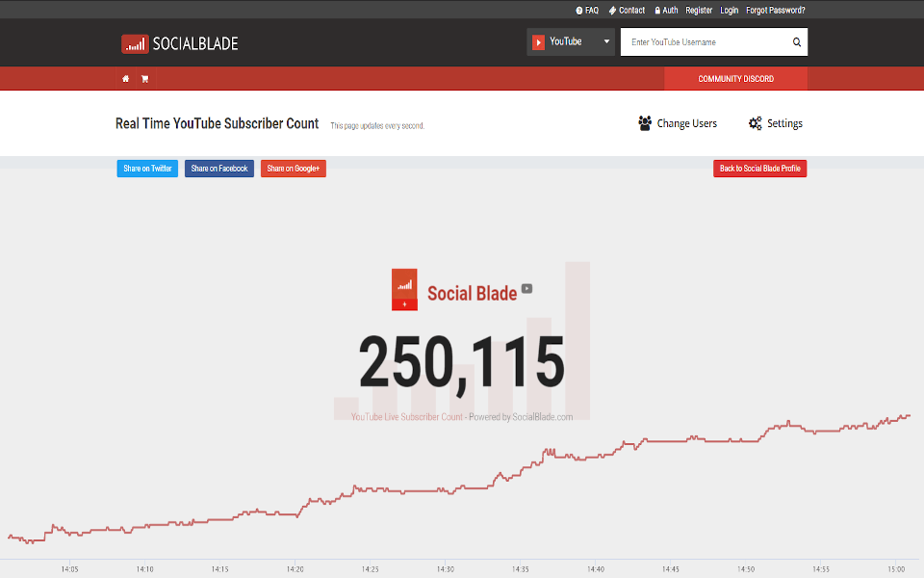This screenshot has height=578, width=924.
Task: Click the Change Users label
Action: [686, 123]
